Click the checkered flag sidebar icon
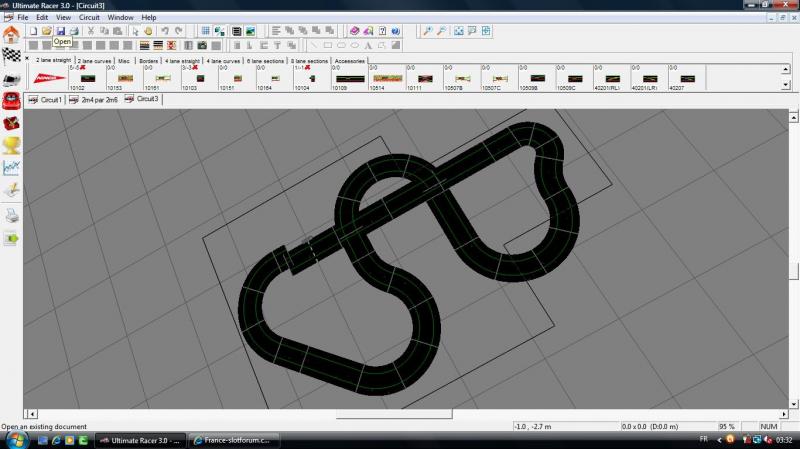 pyautogui.click(x=12, y=56)
